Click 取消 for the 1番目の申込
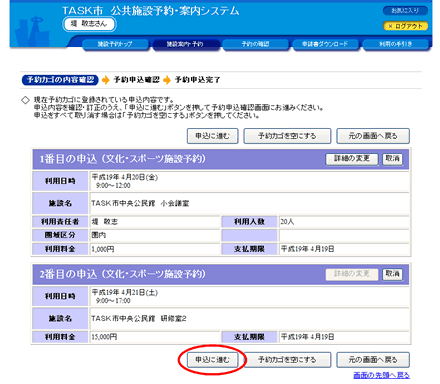The height and width of the screenshot is (384, 440). [x=392, y=159]
